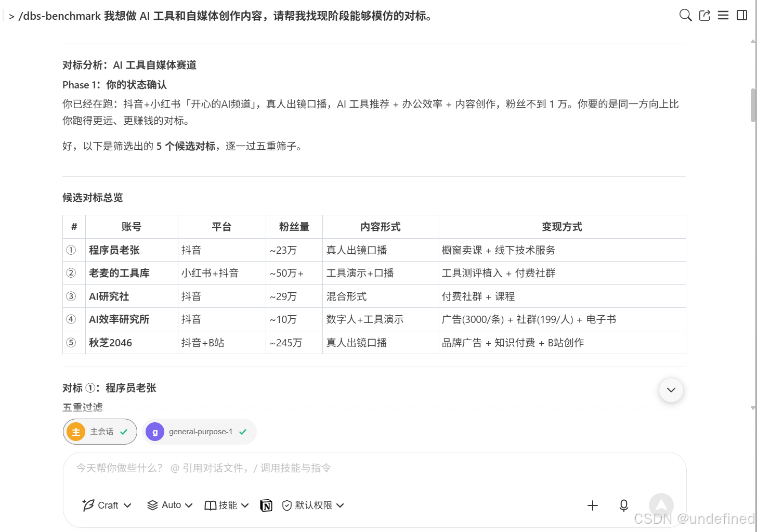This screenshot has height=532, width=757.
Task: Click the 候选对标总览 heading
Action: 93,198
